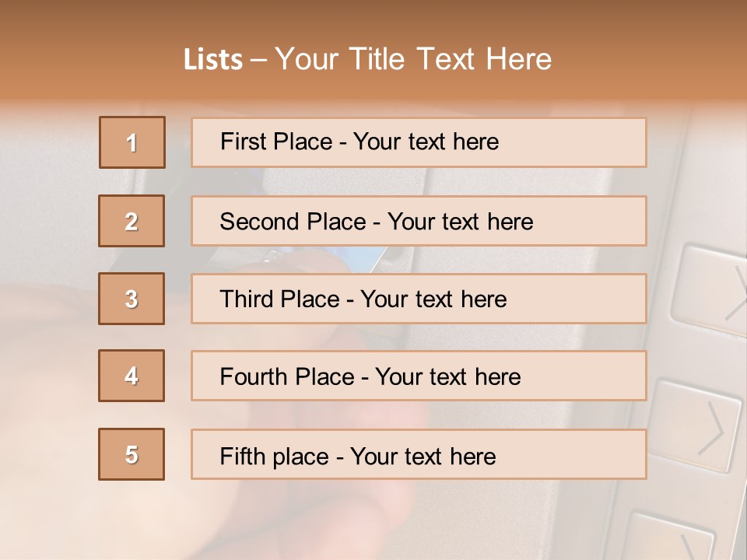Select the "Second Place" text box

tap(419, 221)
